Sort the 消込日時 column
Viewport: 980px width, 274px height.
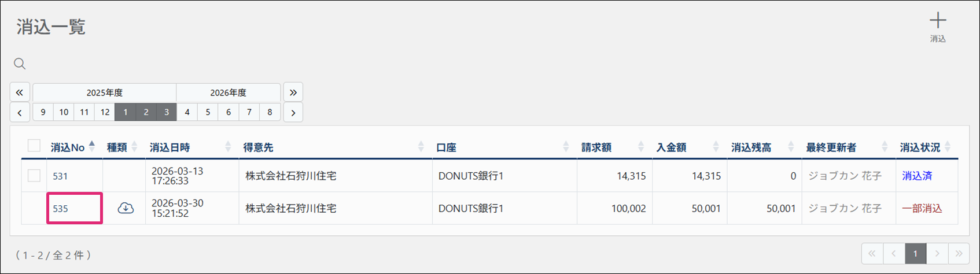click(x=228, y=147)
